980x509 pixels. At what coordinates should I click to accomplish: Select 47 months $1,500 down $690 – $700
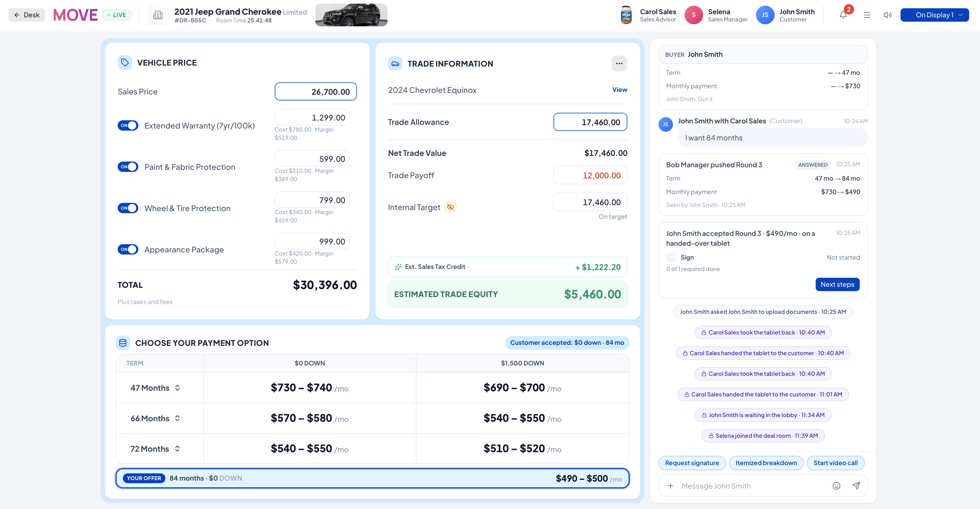tap(522, 388)
